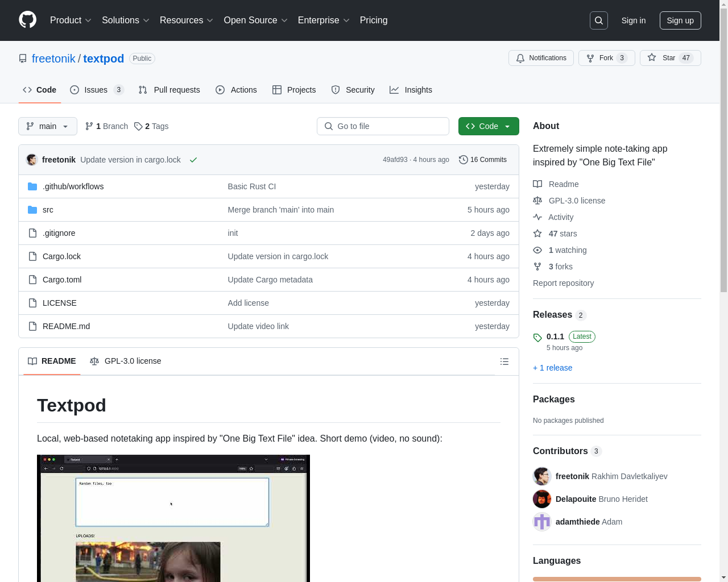
Task: Expand the Resources menu
Action: 187,20
